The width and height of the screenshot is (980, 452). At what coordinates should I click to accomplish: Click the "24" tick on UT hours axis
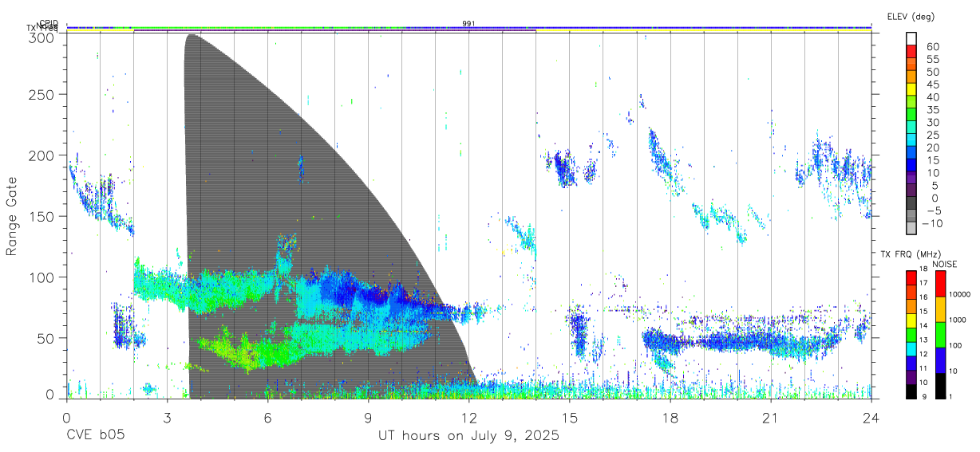871,417
